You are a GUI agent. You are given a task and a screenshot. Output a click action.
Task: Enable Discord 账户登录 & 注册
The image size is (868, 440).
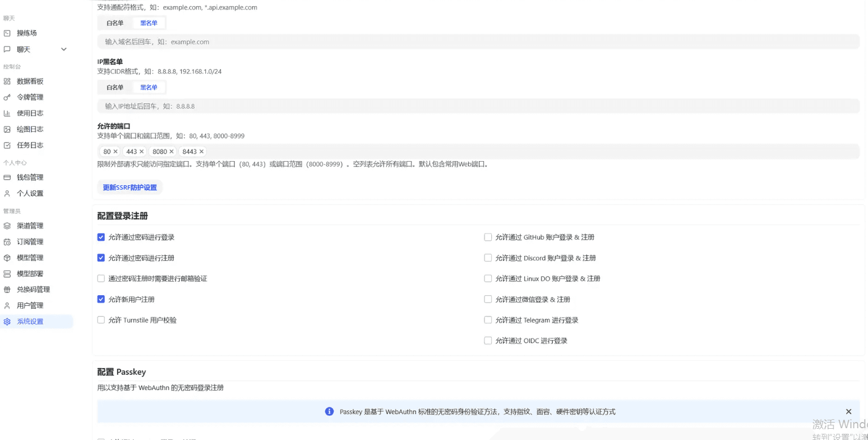pos(488,258)
